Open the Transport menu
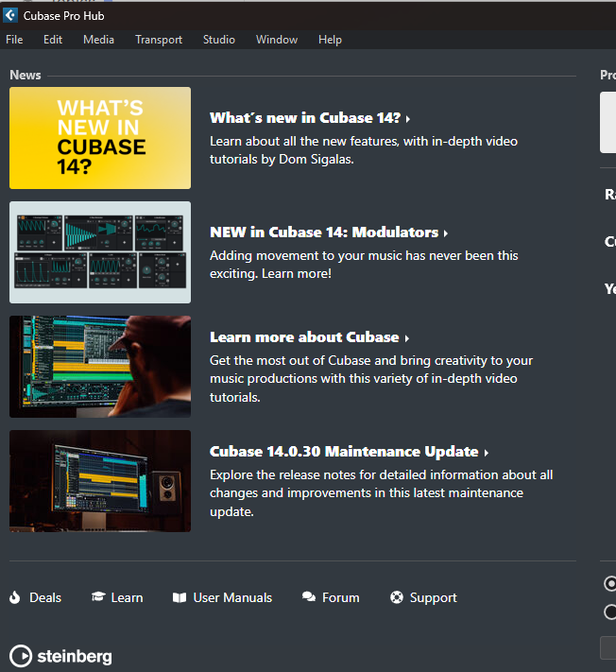 (x=159, y=40)
